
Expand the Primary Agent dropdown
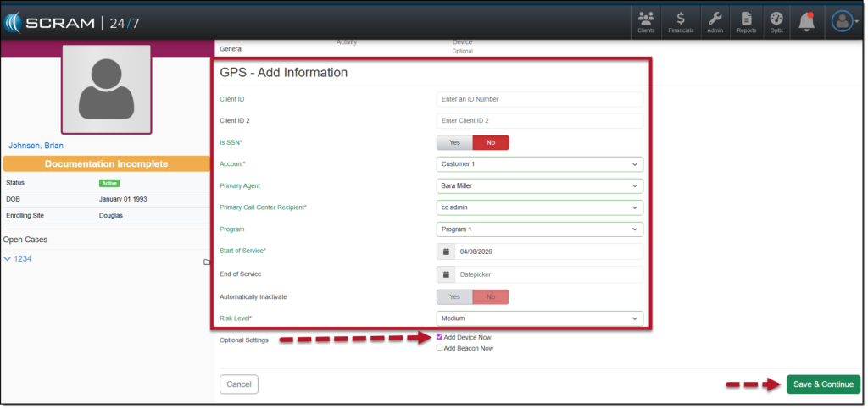(539, 185)
